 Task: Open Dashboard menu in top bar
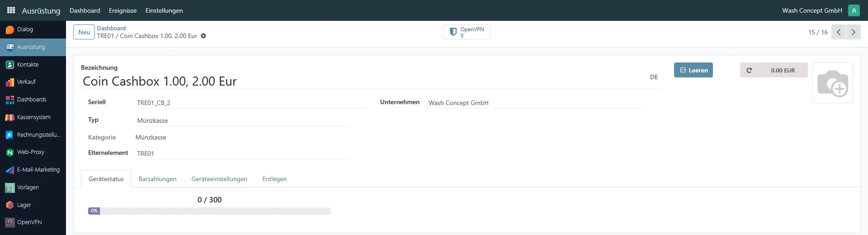[x=85, y=10]
